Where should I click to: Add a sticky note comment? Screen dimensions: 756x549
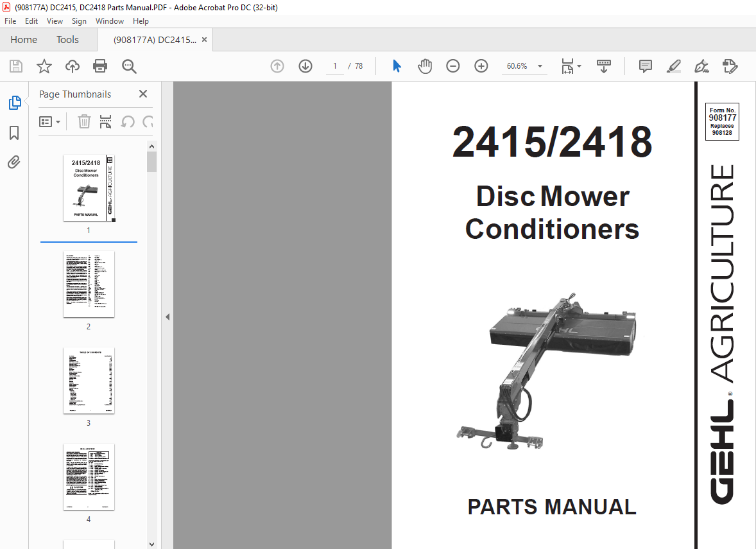coord(645,66)
